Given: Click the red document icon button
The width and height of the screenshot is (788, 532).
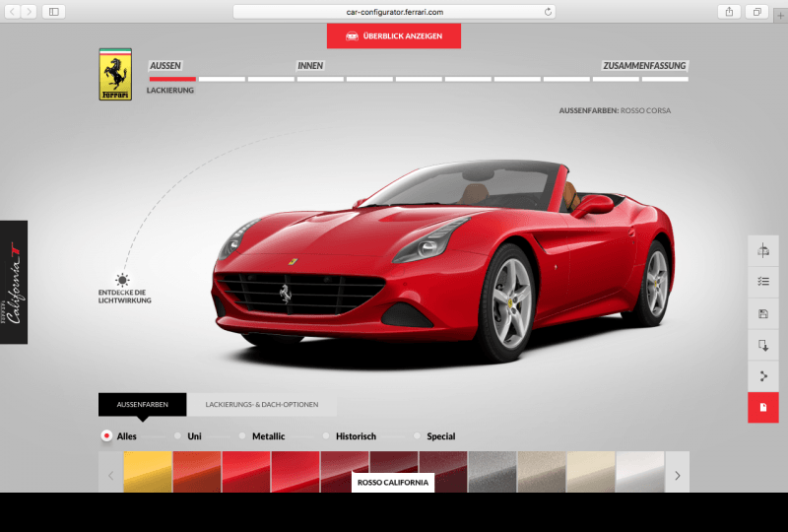Looking at the screenshot, I should pyautogui.click(x=762, y=407).
